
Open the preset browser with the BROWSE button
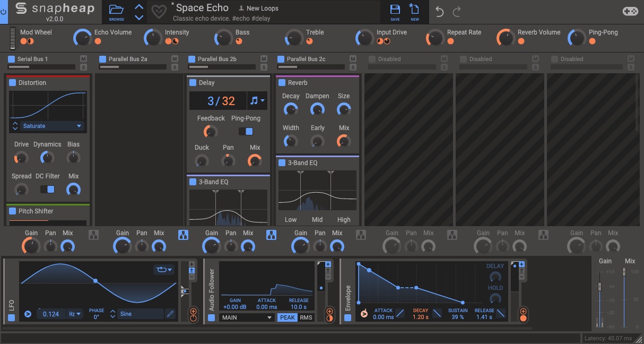(x=117, y=11)
